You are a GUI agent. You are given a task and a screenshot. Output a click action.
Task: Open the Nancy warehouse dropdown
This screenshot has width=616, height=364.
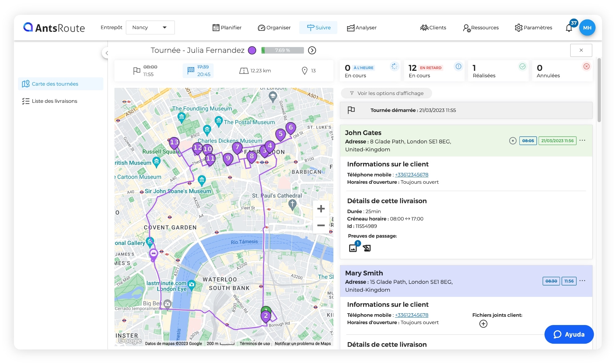150,28
